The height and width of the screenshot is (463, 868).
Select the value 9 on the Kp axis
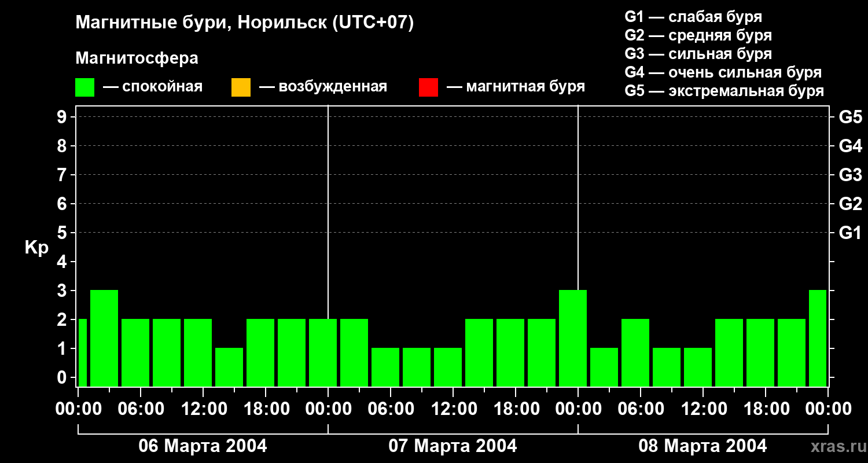click(x=63, y=117)
